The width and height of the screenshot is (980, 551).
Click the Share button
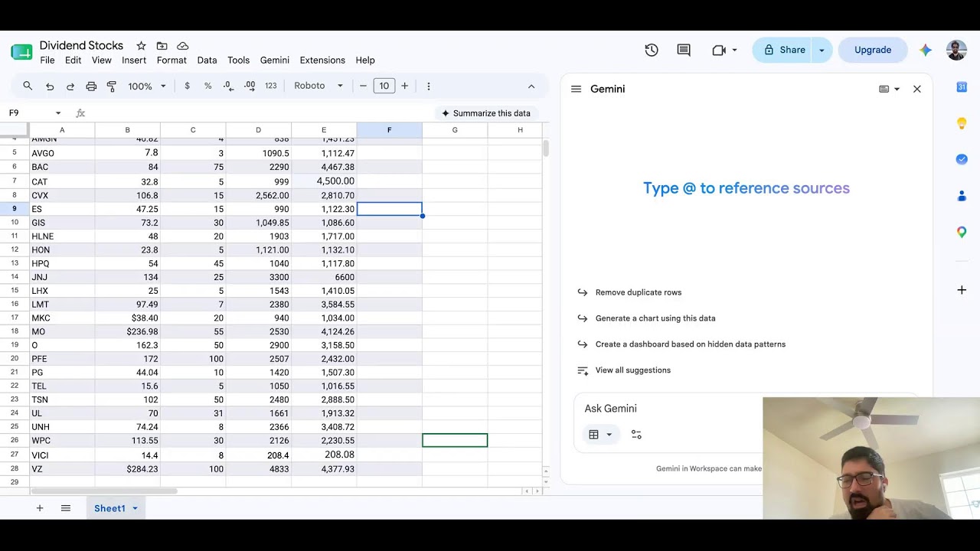[x=783, y=50]
